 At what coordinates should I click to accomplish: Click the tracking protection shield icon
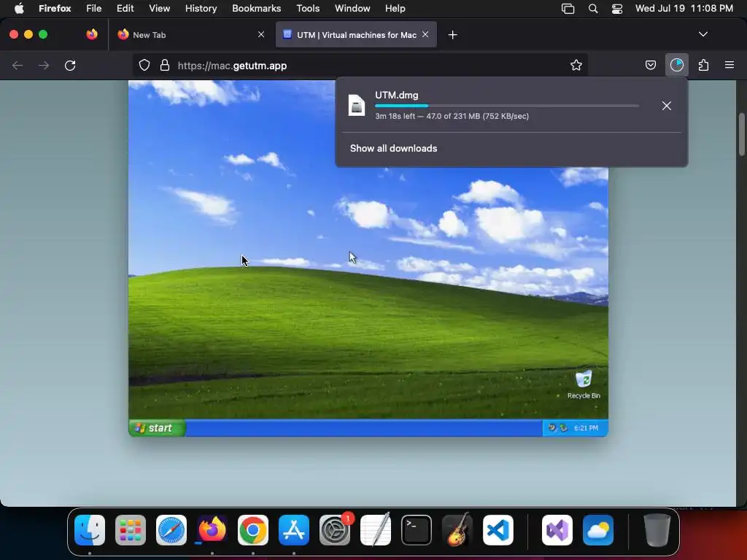point(144,65)
